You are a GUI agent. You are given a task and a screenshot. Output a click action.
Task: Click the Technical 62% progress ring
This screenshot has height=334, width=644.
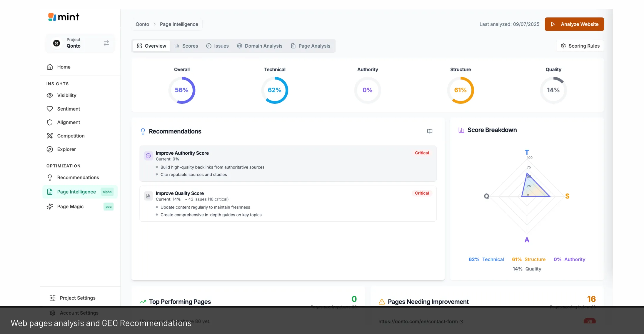[x=274, y=90]
